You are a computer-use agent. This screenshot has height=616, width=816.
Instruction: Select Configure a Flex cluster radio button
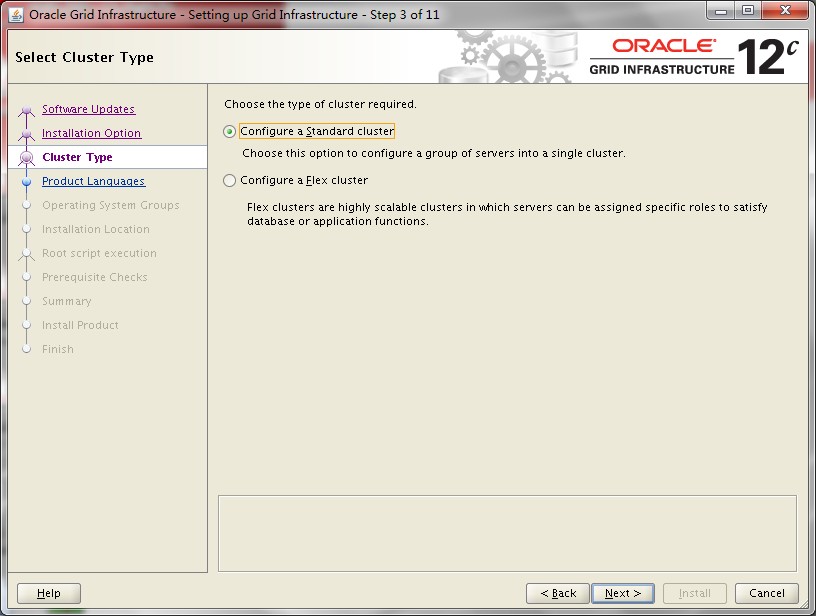coord(230,181)
